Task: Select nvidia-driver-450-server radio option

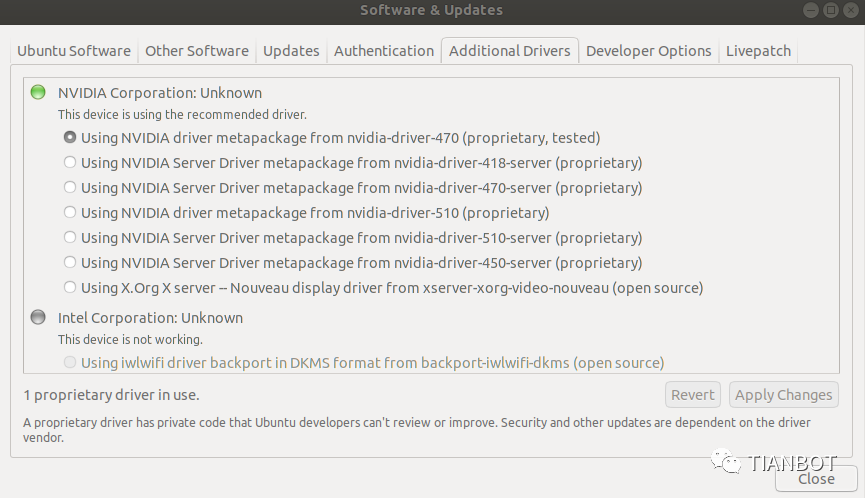Action: (70, 262)
